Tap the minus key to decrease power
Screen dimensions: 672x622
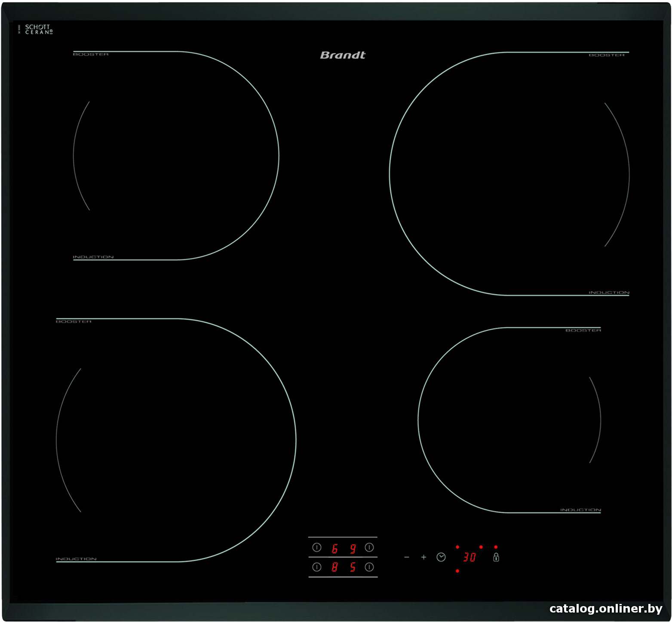click(407, 557)
